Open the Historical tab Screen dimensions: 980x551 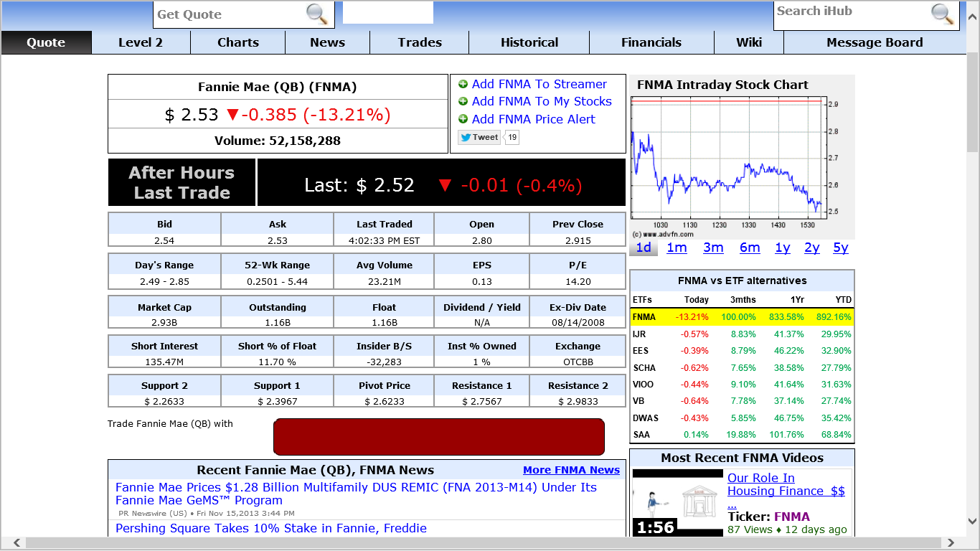click(529, 42)
